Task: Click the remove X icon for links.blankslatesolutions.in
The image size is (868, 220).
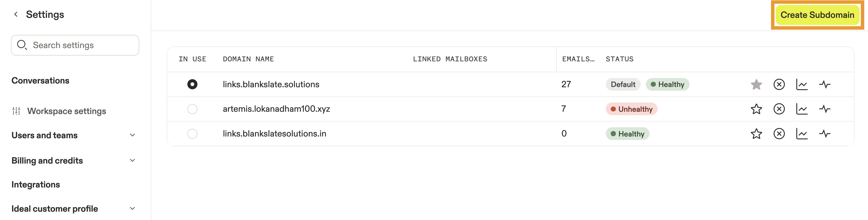Action: point(779,134)
